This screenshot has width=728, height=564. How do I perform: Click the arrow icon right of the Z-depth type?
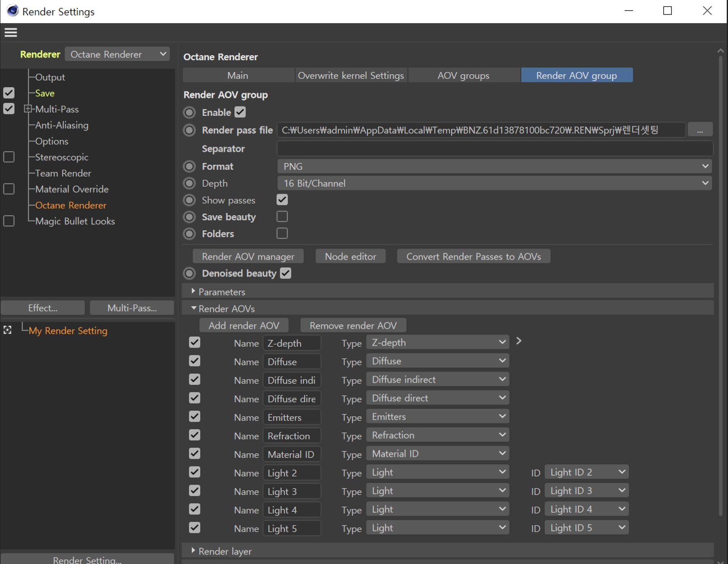click(x=518, y=341)
